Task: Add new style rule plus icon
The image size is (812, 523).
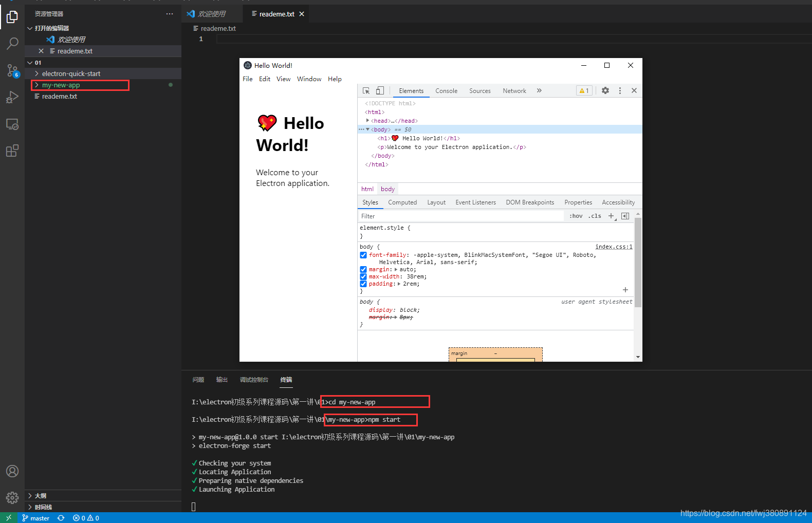Action: 612,216
